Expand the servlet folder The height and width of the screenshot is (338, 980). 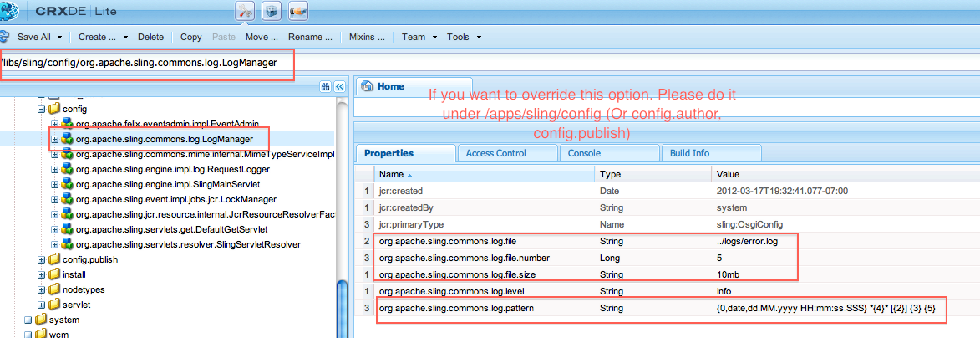tap(41, 305)
